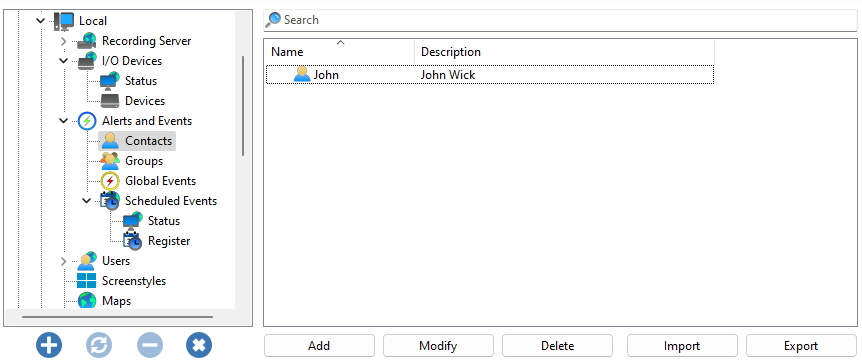Click into the Search field
Screen dimensions: 862x363
560,20
